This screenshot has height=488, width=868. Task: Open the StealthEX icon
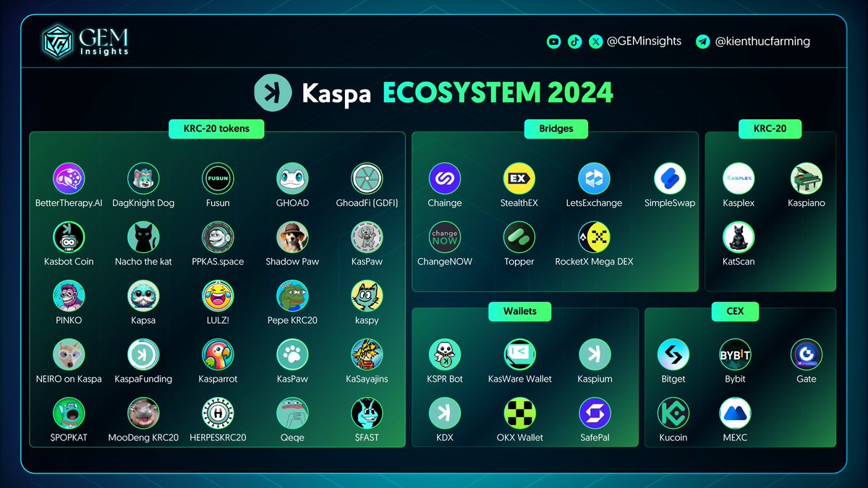click(x=519, y=179)
